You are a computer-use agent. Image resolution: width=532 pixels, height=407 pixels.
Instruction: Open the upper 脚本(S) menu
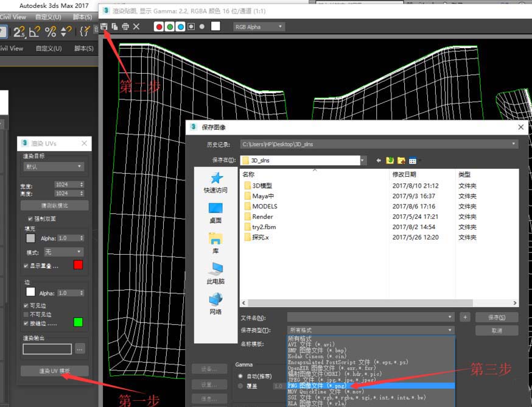[x=82, y=17]
